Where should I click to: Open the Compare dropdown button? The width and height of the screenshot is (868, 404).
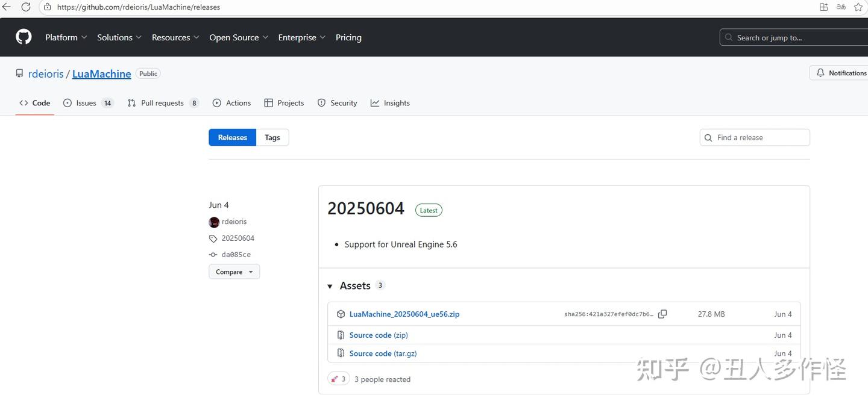[x=234, y=272]
